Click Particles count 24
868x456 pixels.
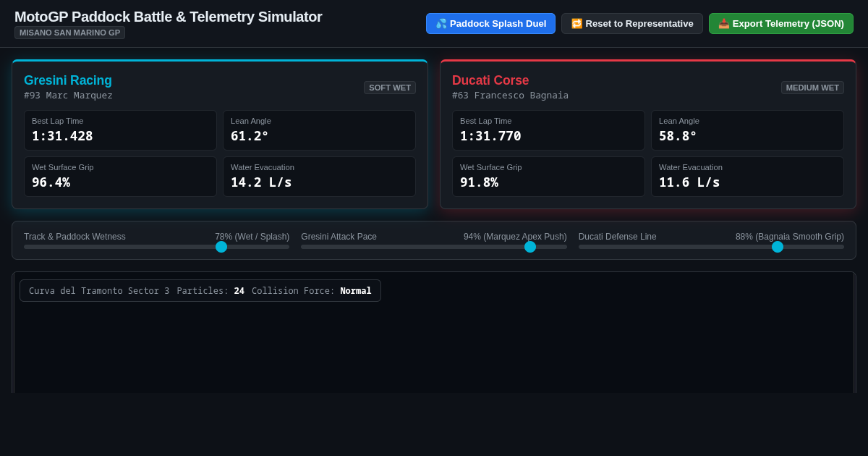(210, 291)
